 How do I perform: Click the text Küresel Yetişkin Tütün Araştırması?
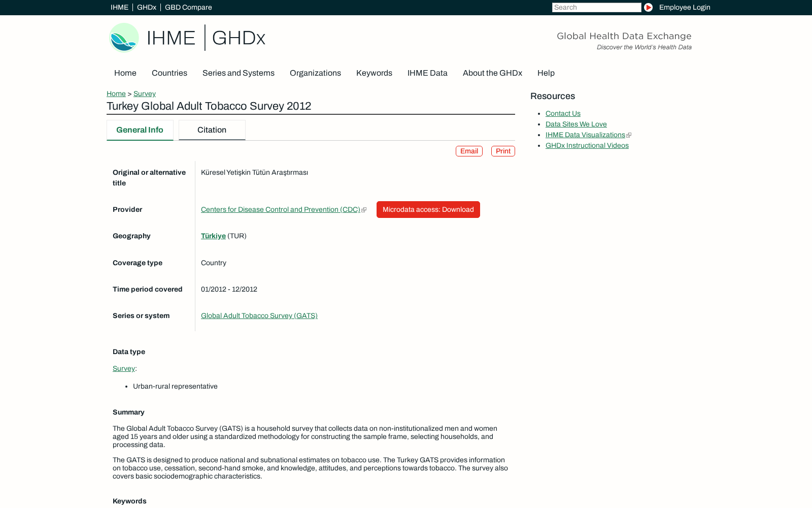(254, 172)
